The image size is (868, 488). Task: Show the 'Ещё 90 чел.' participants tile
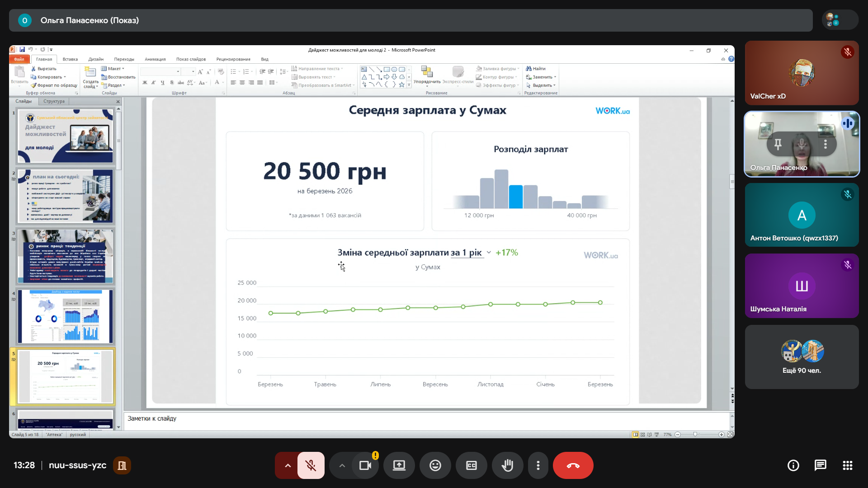(802, 357)
